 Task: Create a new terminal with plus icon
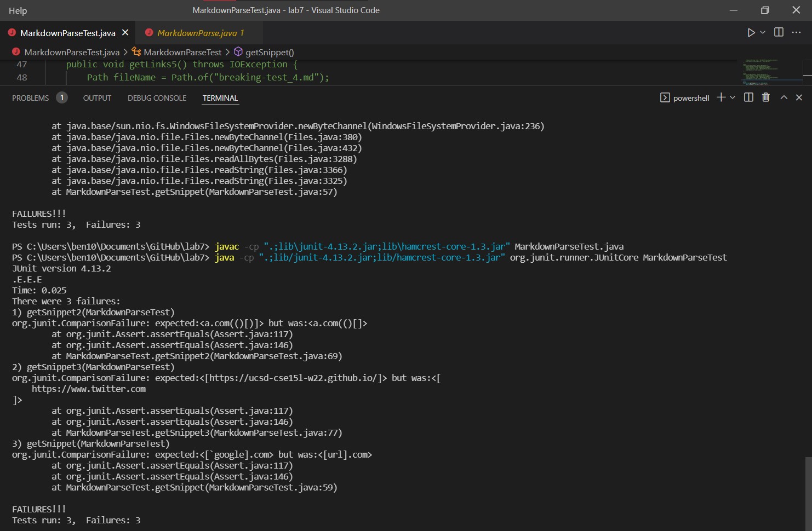pyautogui.click(x=721, y=97)
